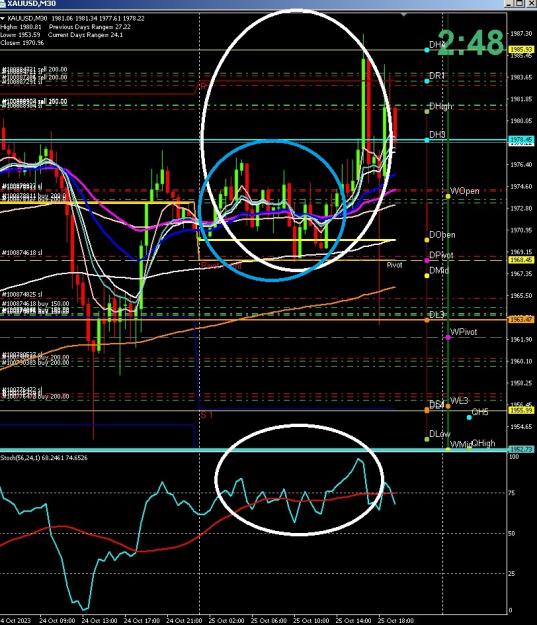Click the magenta WPivot diamond marker
537x625 pixels.
point(448,338)
